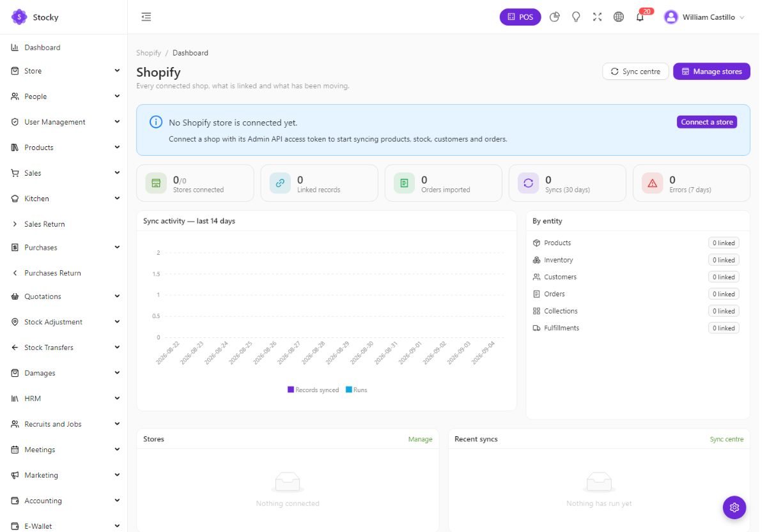Click the Orders imported card icon
Image resolution: width=767 pixels, height=532 pixels.
(404, 183)
